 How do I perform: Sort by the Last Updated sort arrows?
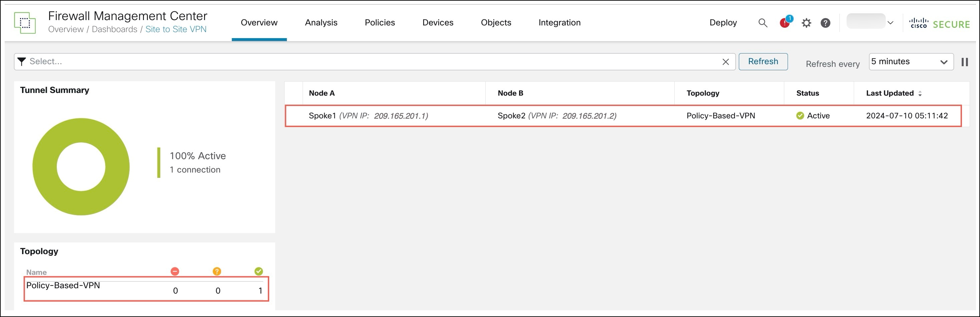920,93
